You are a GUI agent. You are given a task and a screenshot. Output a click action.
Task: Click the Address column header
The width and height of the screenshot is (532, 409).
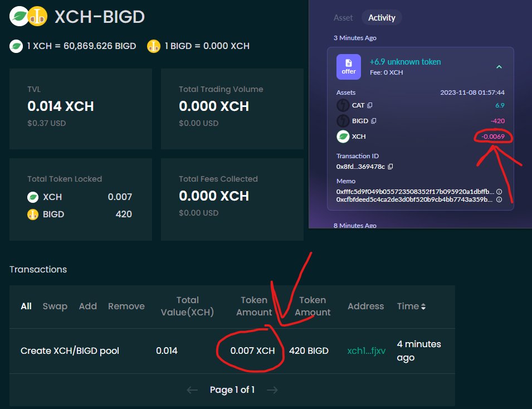point(366,306)
